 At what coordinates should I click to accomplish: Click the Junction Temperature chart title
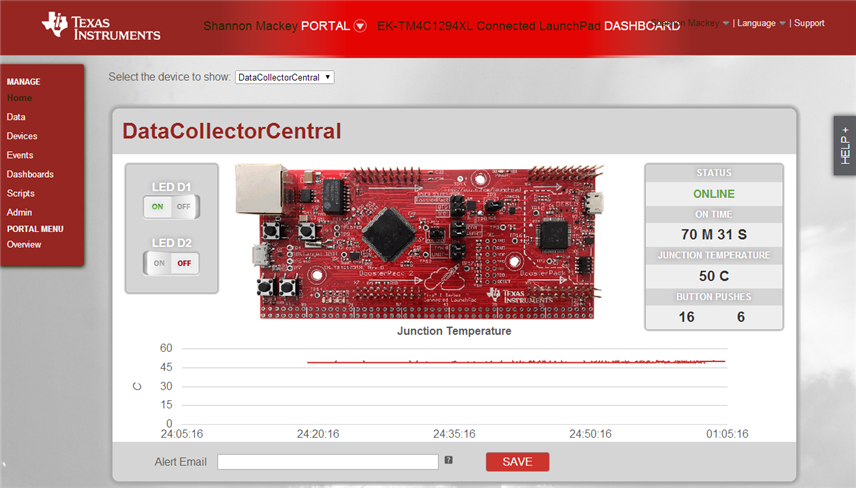coord(454,331)
